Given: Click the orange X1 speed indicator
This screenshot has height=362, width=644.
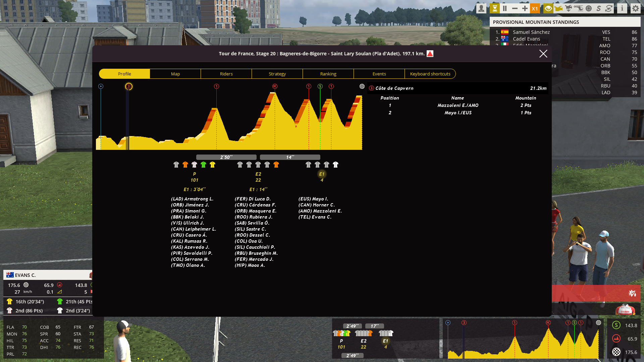Looking at the screenshot, I should (x=535, y=8).
